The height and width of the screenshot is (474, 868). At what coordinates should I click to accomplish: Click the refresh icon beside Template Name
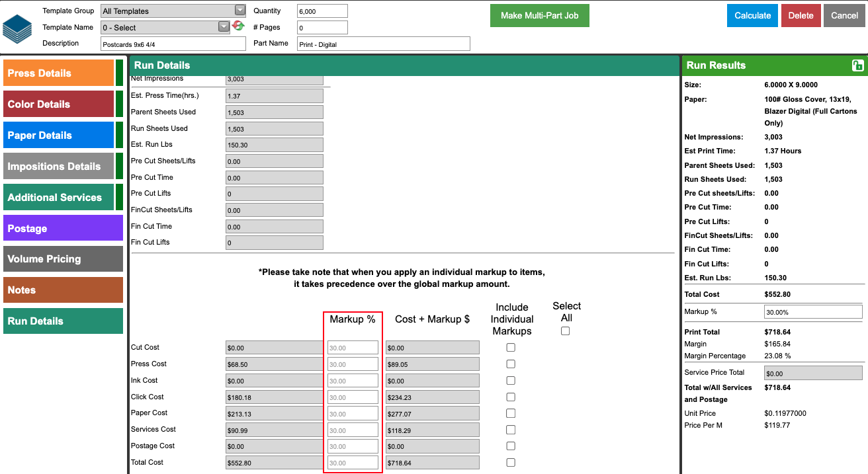[x=238, y=26]
